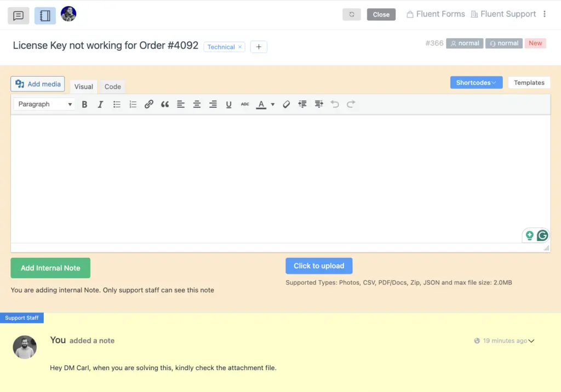Insert a blockquote
Screen dimensions: 561x392
pos(165,104)
